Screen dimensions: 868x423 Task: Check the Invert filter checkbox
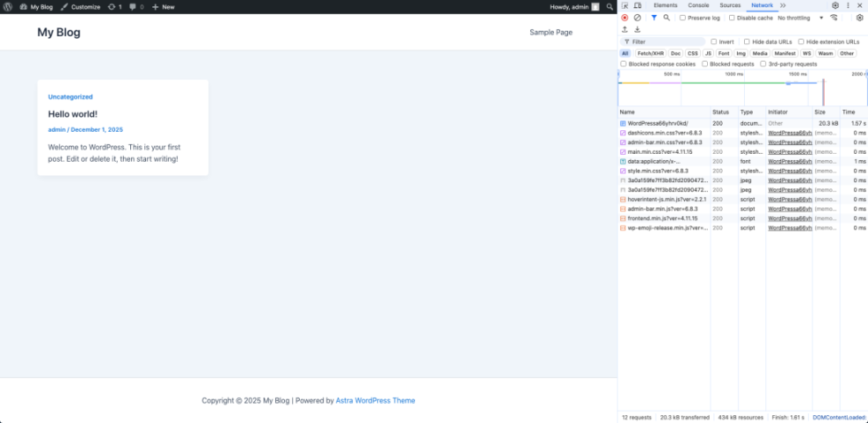coord(713,41)
